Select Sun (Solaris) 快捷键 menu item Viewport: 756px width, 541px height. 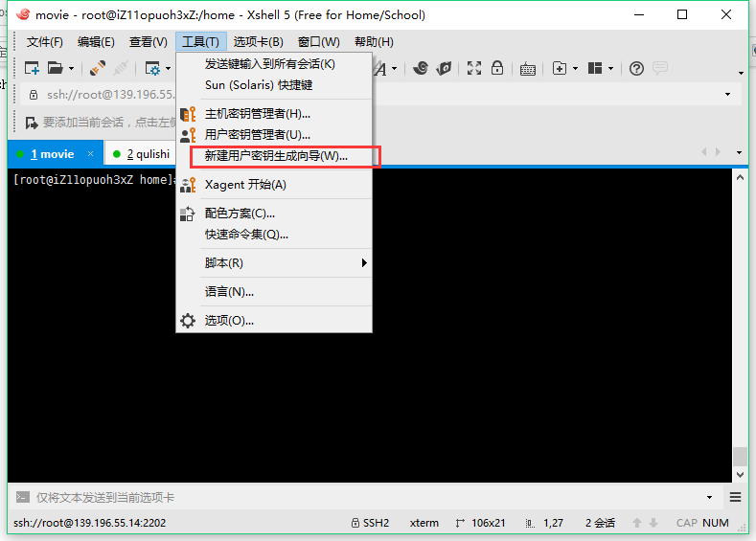274,85
